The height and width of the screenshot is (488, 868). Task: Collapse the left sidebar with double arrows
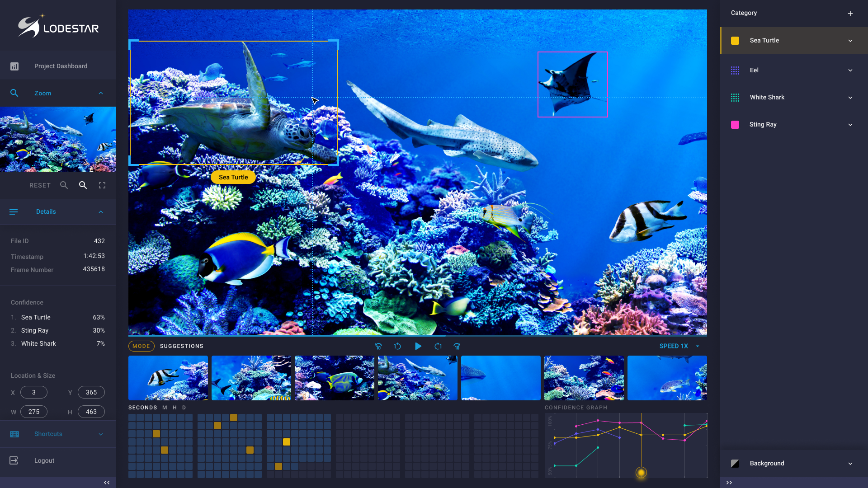(x=107, y=483)
